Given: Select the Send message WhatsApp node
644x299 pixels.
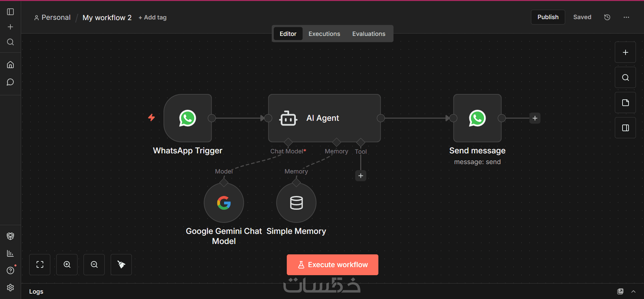Looking at the screenshot, I should 477,118.
